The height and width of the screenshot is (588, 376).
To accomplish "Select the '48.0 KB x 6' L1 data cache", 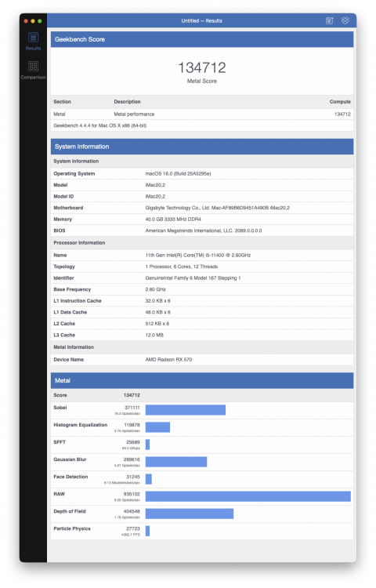I will (157, 312).
